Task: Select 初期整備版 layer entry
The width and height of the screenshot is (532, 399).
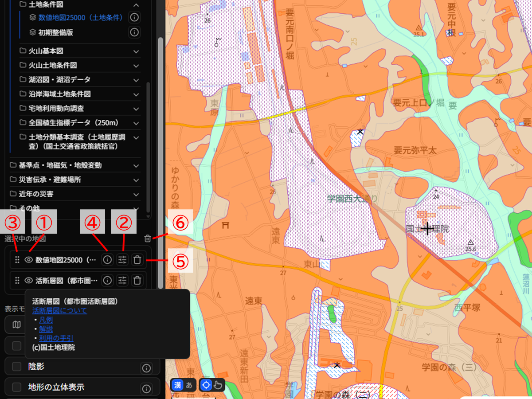Action: tap(55, 32)
